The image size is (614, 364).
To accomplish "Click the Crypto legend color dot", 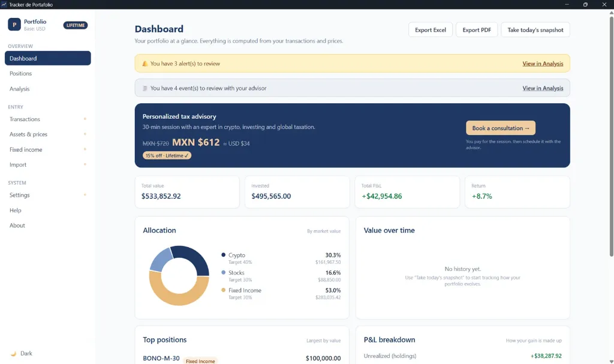I will click(x=223, y=255).
